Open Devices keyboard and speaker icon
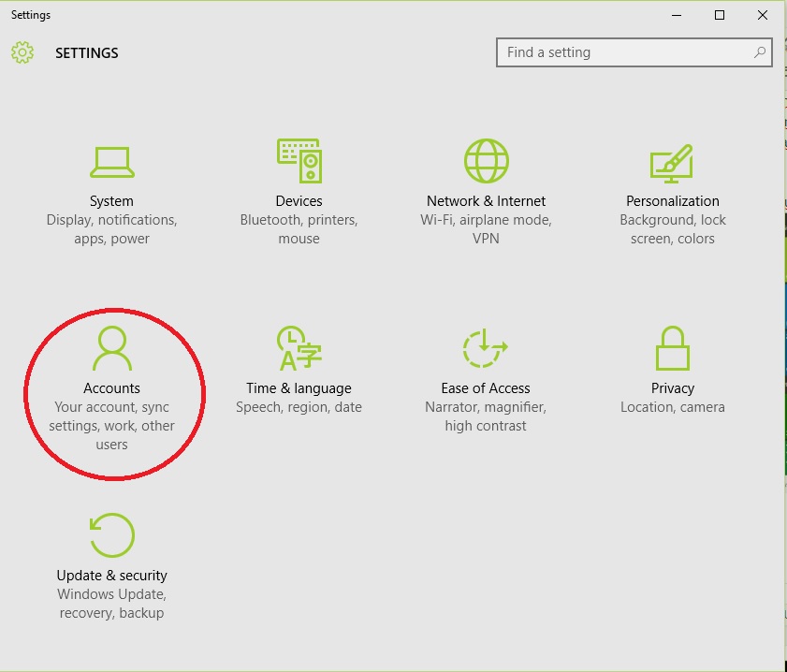The image size is (787, 672). (x=299, y=161)
